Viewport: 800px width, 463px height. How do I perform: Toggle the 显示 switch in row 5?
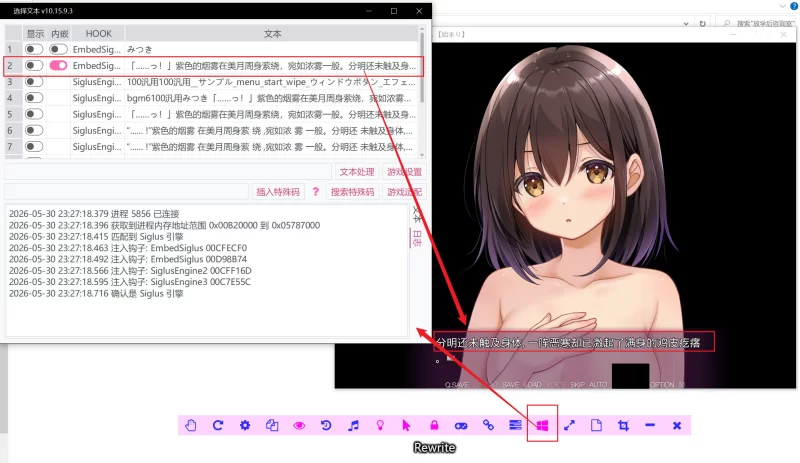[34, 114]
